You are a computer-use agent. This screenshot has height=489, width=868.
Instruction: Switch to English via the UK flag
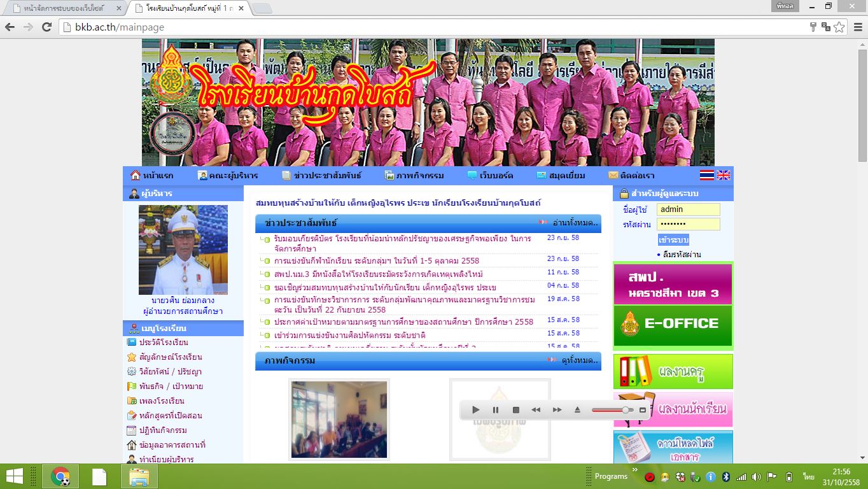[x=724, y=175]
